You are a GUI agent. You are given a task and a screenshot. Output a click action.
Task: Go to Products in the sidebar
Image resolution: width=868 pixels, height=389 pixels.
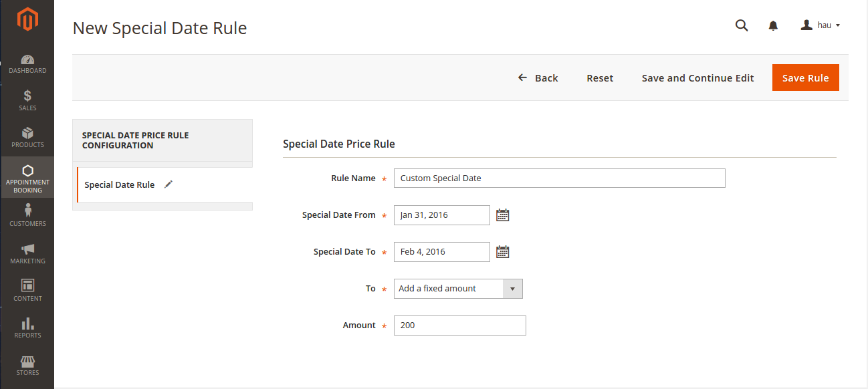[27, 138]
